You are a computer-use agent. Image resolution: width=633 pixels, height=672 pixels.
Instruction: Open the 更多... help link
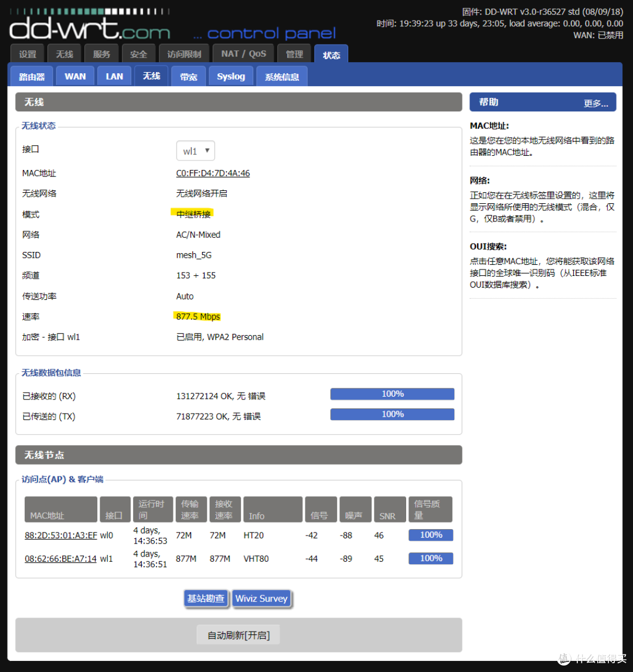tap(595, 103)
